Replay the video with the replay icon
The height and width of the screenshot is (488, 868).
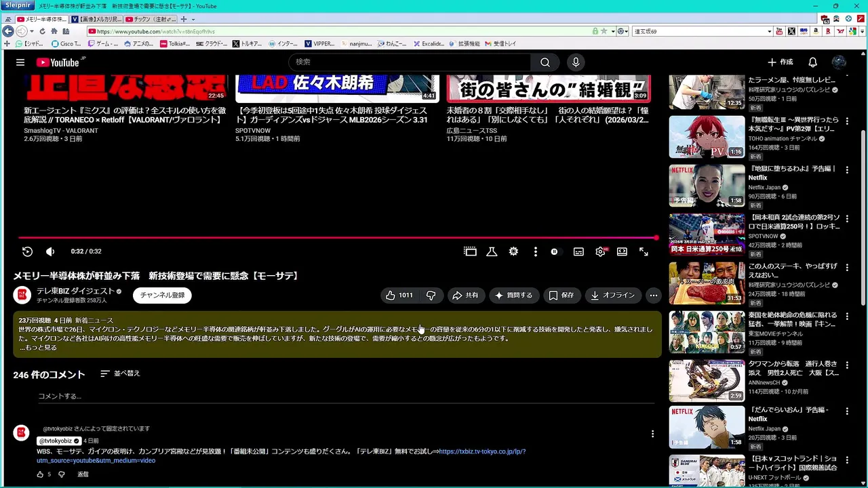pos(27,251)
